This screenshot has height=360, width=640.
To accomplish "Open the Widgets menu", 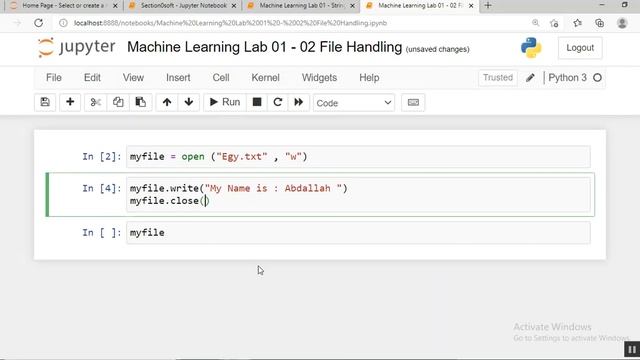I will pyautogui.click(x=319, y=78).
